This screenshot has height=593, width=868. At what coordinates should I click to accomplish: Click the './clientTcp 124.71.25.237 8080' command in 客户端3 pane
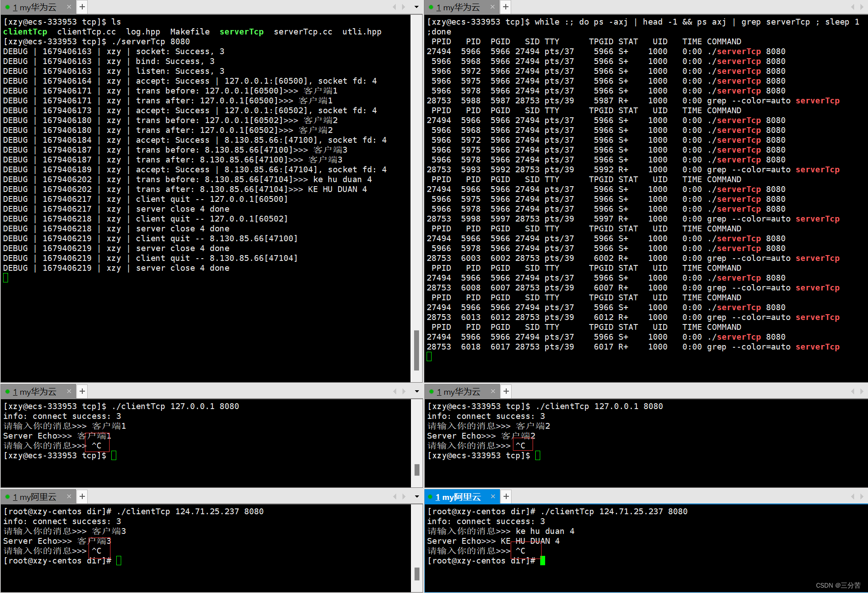point(190,512)
